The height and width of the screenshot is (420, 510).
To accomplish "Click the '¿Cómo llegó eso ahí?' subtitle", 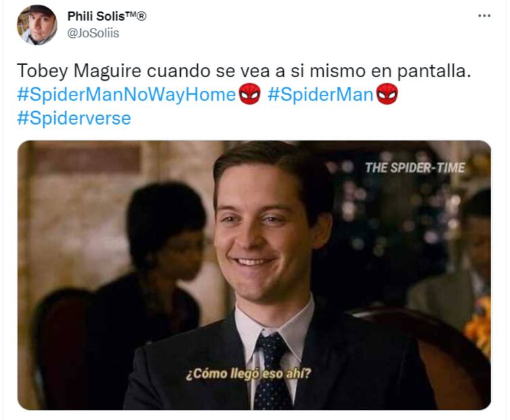I will click(249, 373).
